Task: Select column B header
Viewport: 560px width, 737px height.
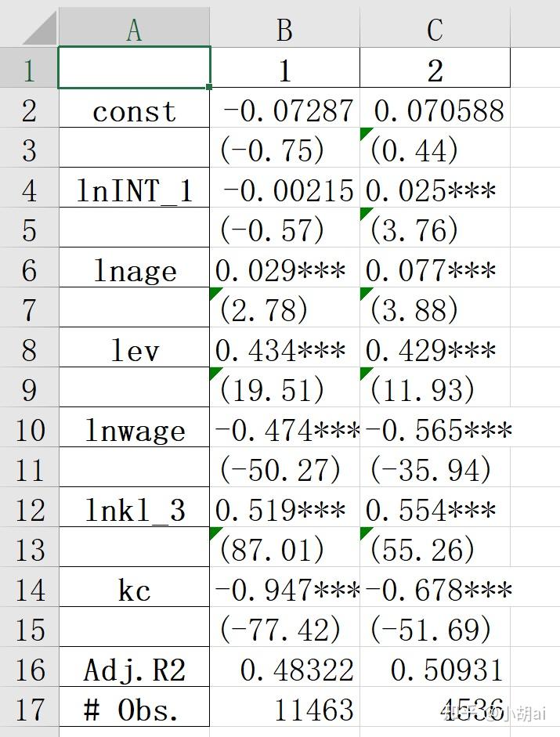Action: pyautogui.click(x=284, y=27)
